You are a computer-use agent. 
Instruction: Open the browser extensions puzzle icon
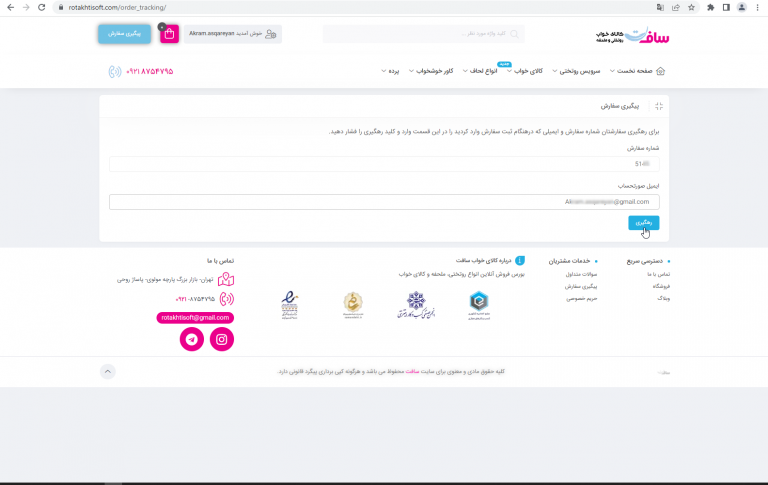[x=711, y=7]
